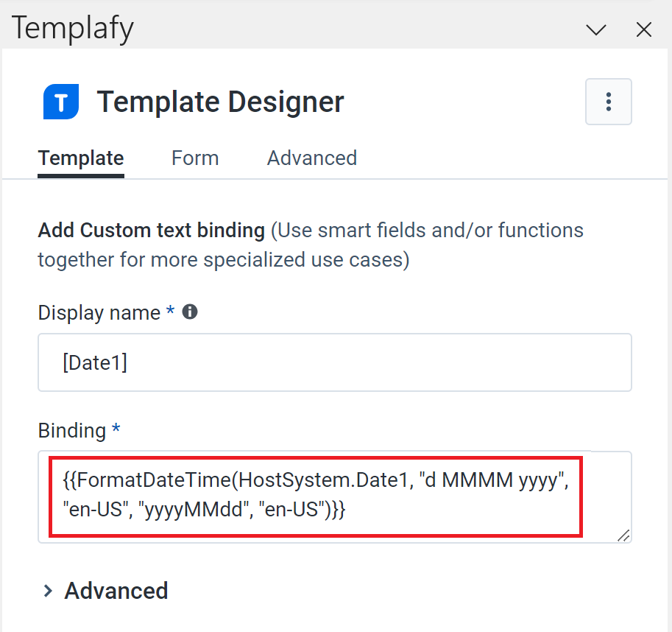Image resolution: width=672 pixels, height=632 pixels.
Task: Close the Templafy panel
Action: tap(643, 29)
